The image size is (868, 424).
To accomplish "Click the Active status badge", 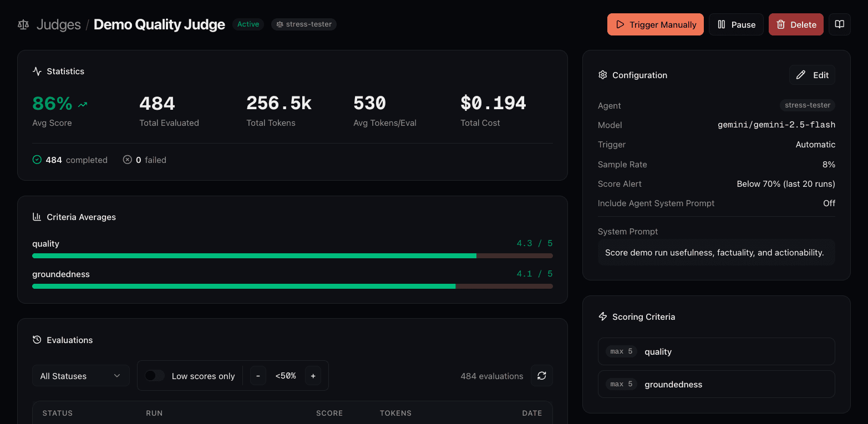I will pyautogui.click(x=248, y=24).
